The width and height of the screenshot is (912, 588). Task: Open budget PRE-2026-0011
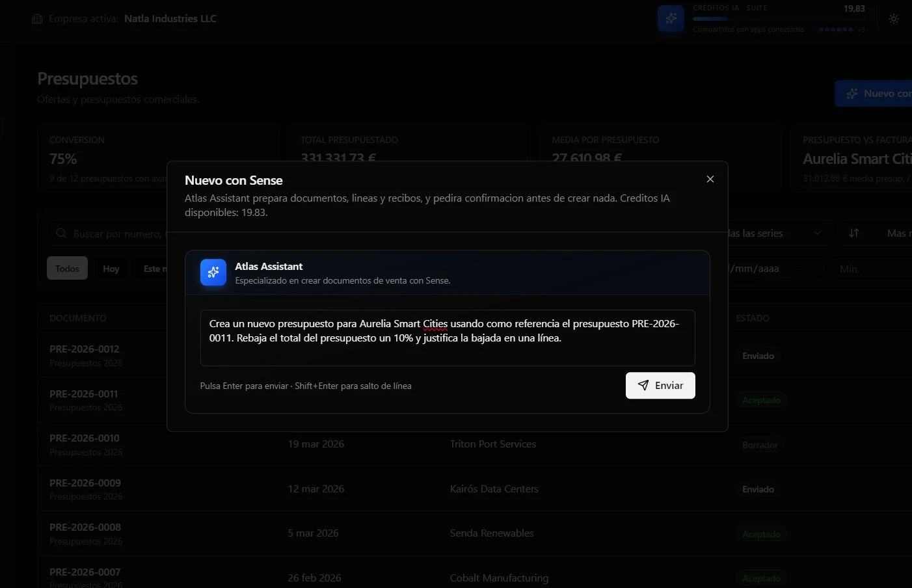pos(84,394)
